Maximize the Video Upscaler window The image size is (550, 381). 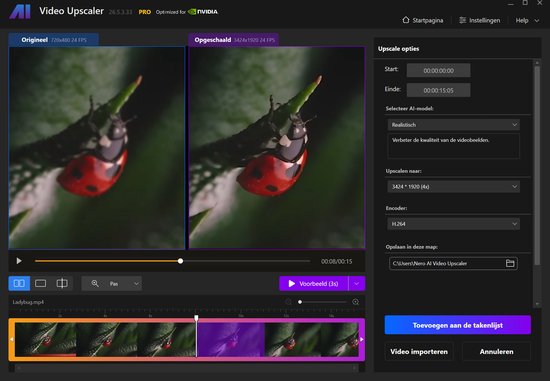point(525,3)
